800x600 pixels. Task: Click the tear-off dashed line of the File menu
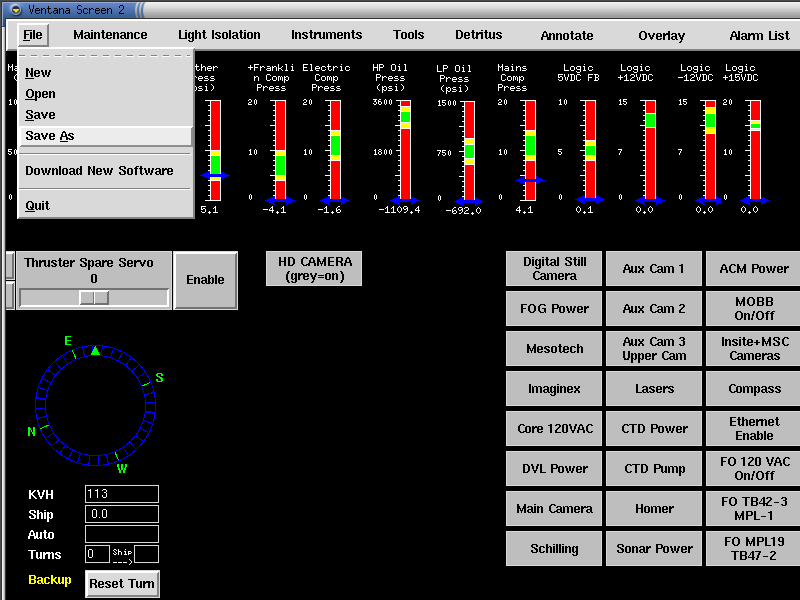(x=106, y=55)
